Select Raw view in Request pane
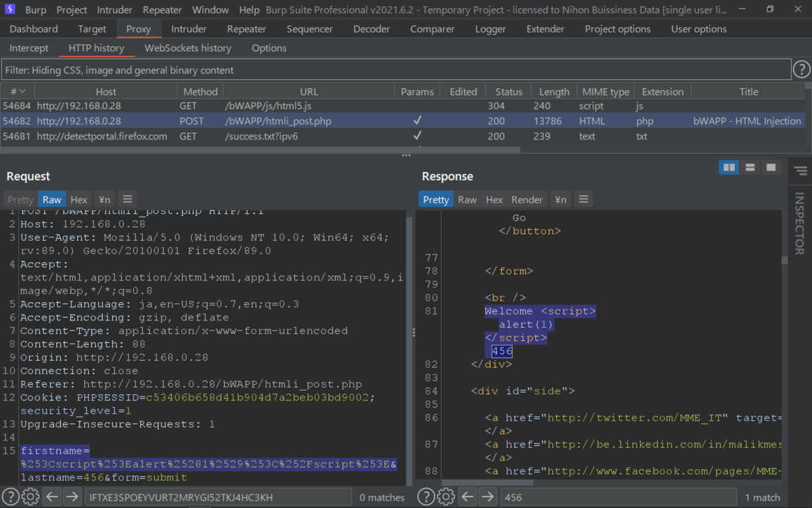This screenshot has height=508, width=812. click(x=52, y=199)
